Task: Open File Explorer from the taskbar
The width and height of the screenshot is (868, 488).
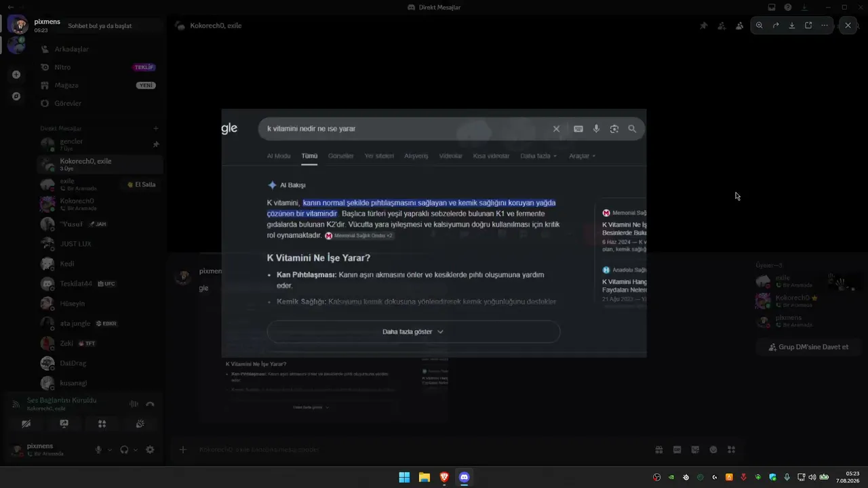Action: tap(424, 477)
